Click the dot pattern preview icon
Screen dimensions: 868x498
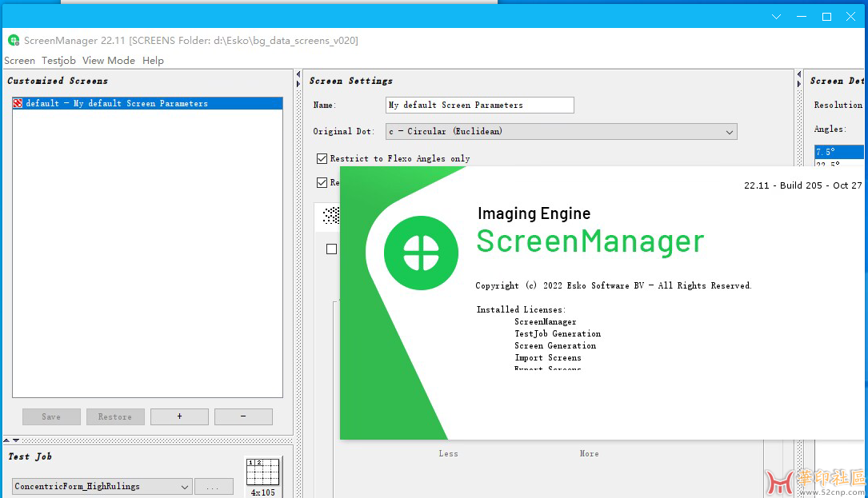[331, 216]
